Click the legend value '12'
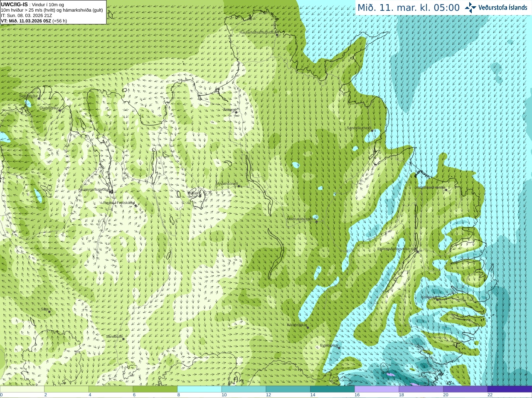Image resolution: width=532 pixels, height=398 pixels. (x=268, y=395)
